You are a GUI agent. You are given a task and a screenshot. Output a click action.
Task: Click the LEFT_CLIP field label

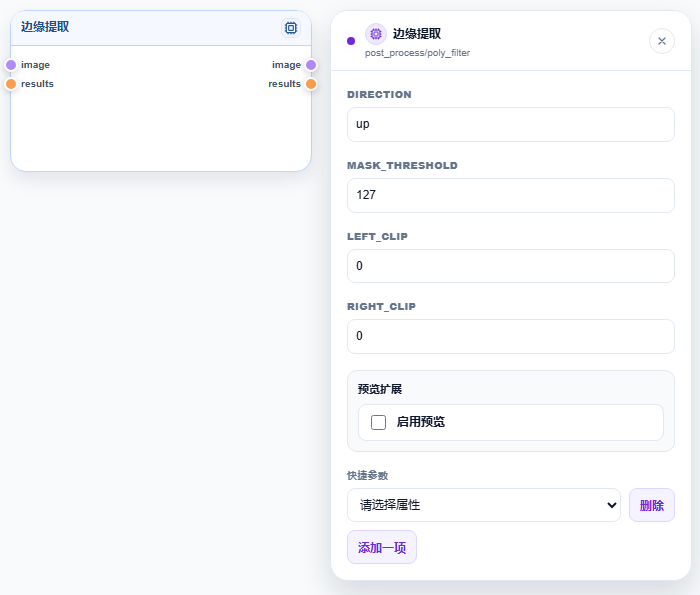click(377, 237)
